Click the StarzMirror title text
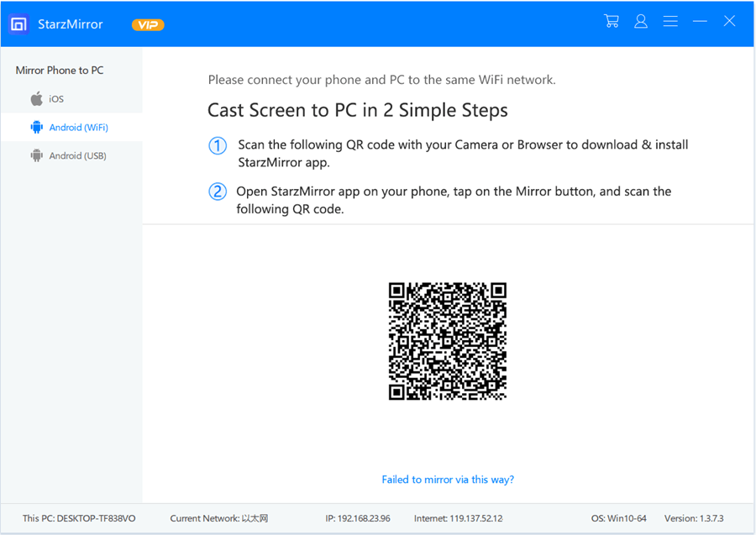The image size is (756, 535). pyautogui.click(x=71, y=24)
